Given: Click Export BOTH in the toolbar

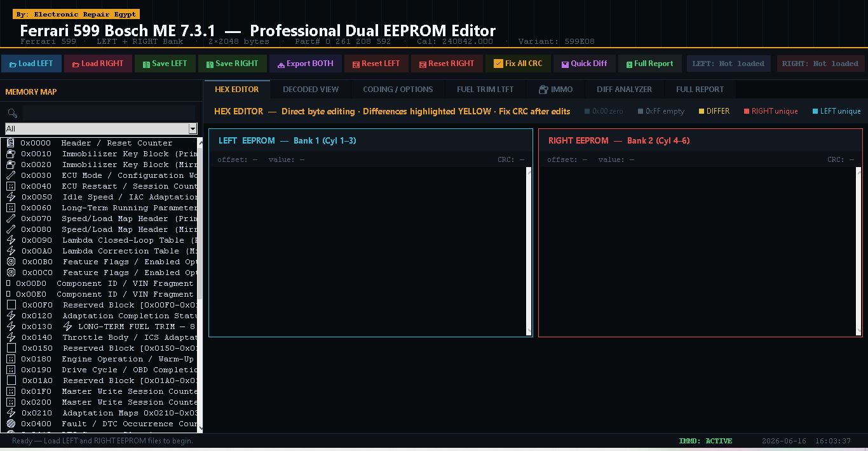Looking at the screenshot, I should tap(306, 64).
